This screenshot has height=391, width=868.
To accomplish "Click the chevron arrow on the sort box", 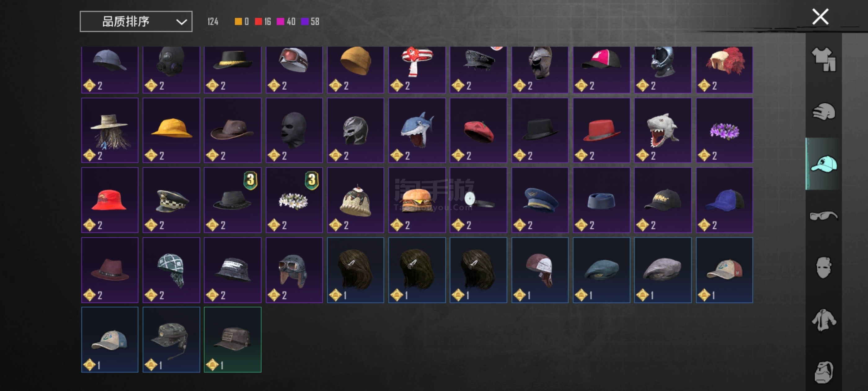I will coord(181,22).
